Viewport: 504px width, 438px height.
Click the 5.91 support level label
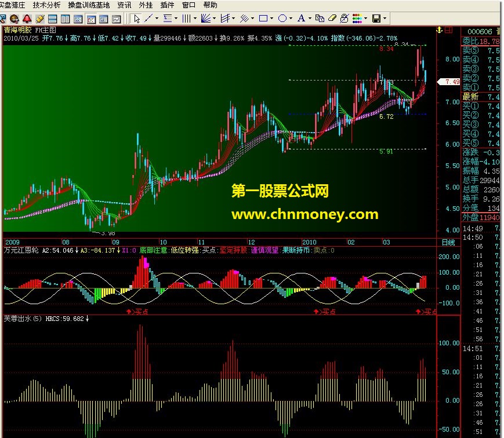pyautogui.click(x=386, y=151)
